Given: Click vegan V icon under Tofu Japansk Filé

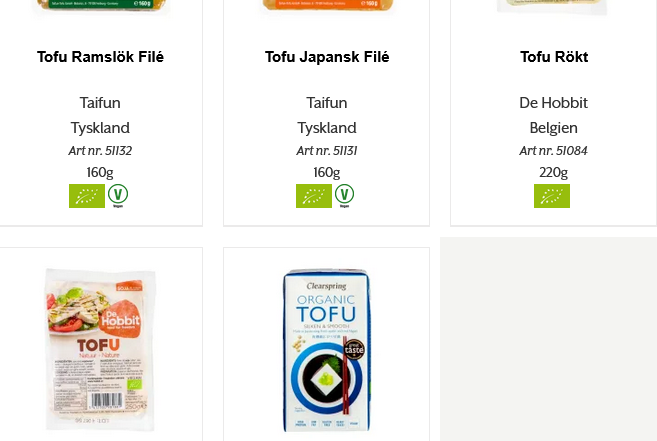Looking at the screenshot, I should pyautogui.click(x=344, y=195).
